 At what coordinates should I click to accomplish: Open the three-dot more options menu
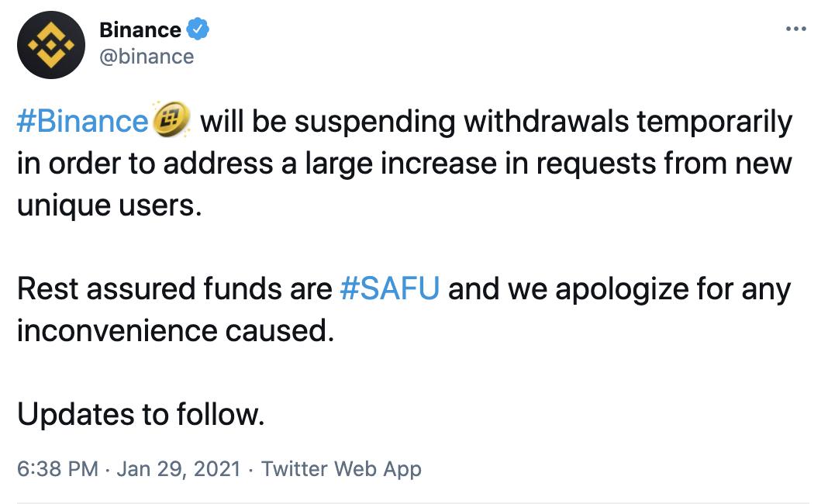click(796, 29)
